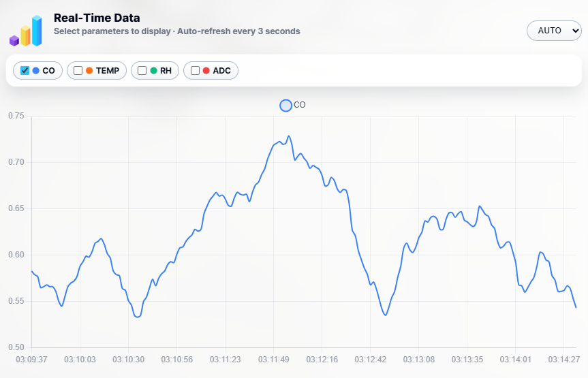Click the CO legend text label

point(300,105)
